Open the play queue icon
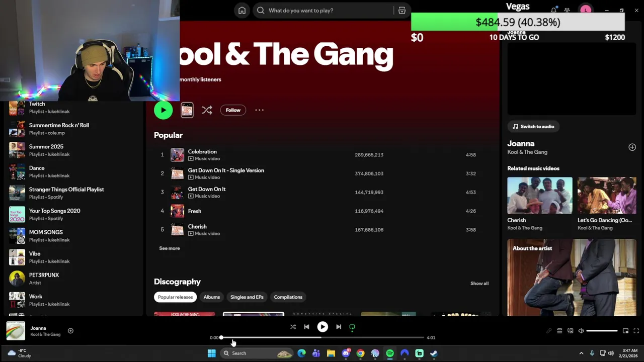The image size is (644, 362). [559, 331]
